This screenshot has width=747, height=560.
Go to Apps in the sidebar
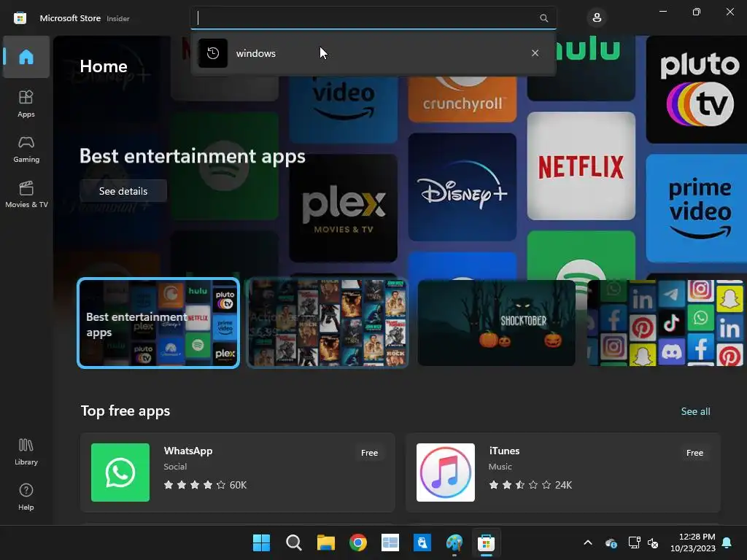pos(26,104)
